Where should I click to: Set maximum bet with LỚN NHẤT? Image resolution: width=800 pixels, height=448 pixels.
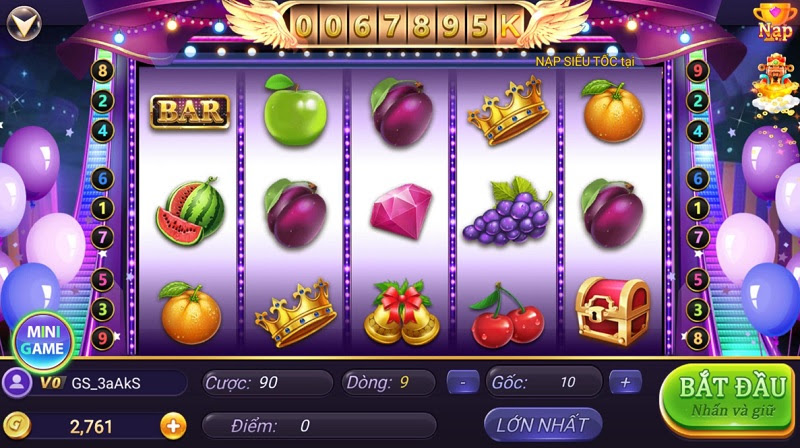click(543, 425)
